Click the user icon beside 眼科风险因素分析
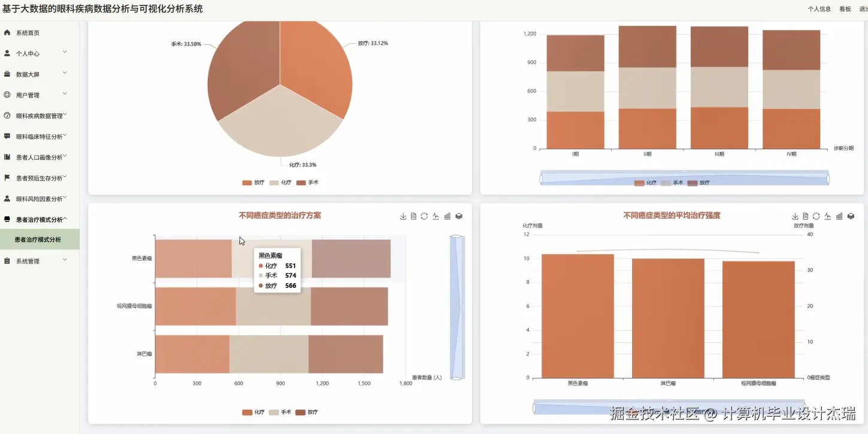This screenshot has height=434, width=868. tap(7, 198)
